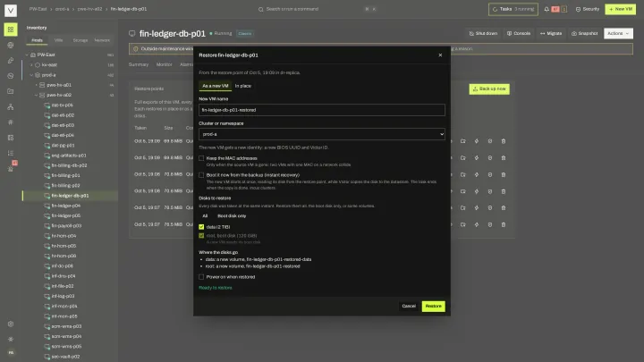Click the folder icon in the left rail

[x=11, y=91]
